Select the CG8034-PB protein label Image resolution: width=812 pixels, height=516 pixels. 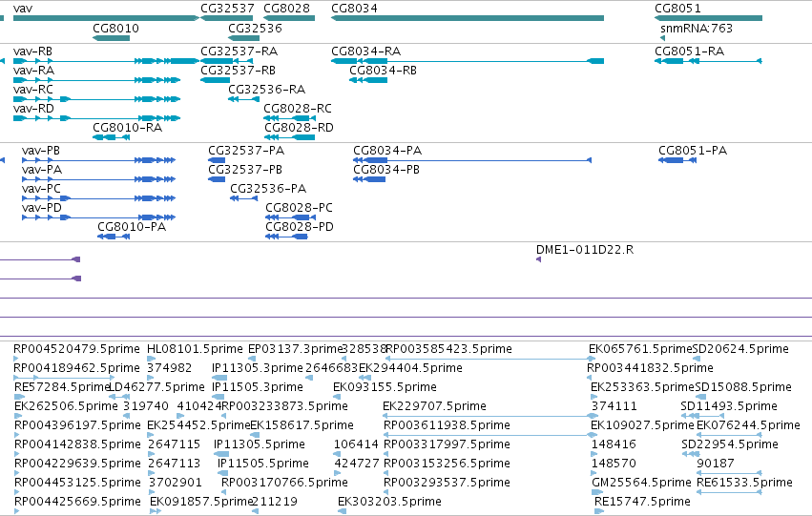(386, 170)
